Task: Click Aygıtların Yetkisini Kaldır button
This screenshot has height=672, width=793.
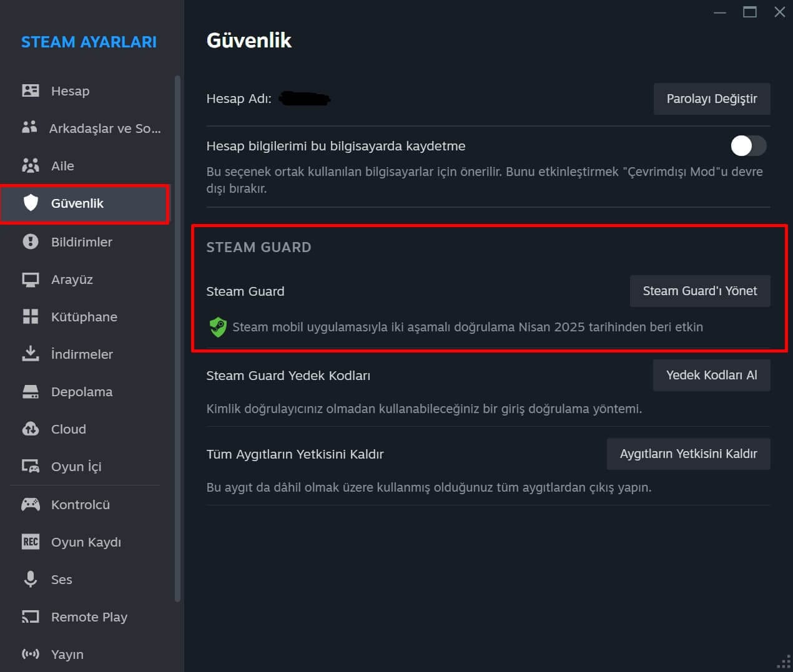Action: click(688, 454)
